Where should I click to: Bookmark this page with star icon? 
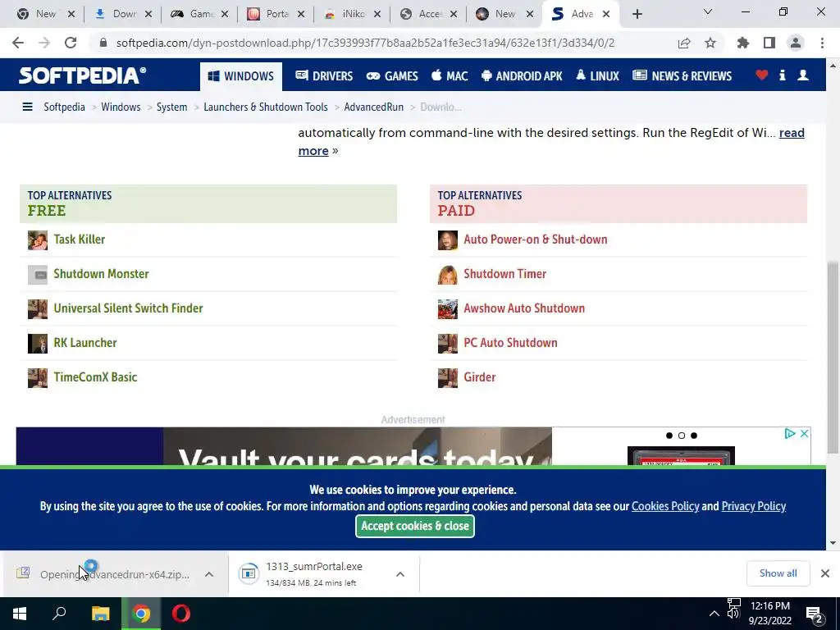coord(710,43)
